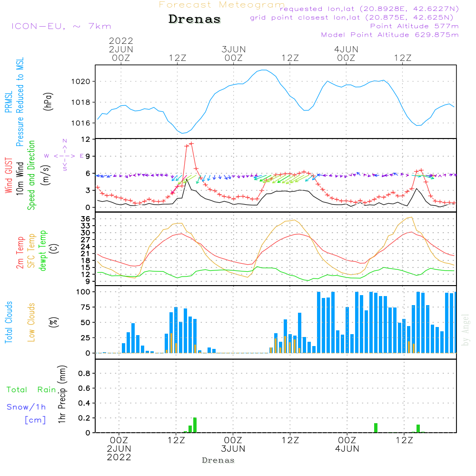
Task: Click the Total Clouds legend label
Action: tap(9, 322)
